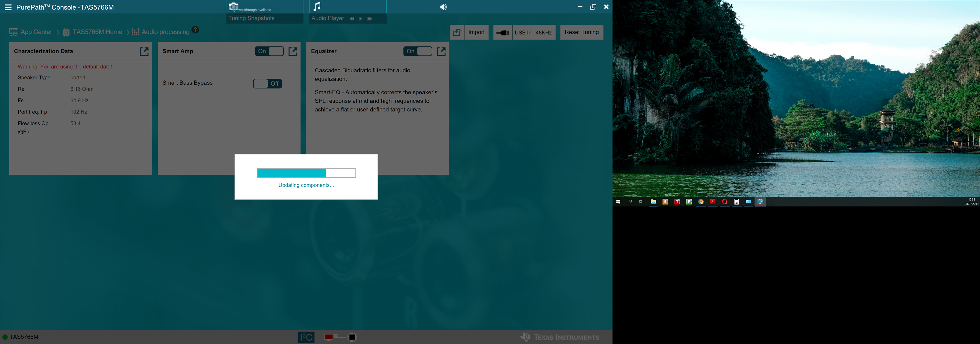Click the Updating components progress bar
980x344 pixels.
[x=306, y=173]
